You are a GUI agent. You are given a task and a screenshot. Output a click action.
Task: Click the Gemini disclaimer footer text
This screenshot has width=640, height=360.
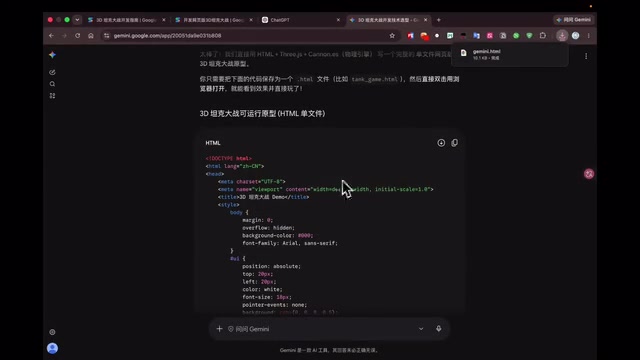click(x=329, y=350)
